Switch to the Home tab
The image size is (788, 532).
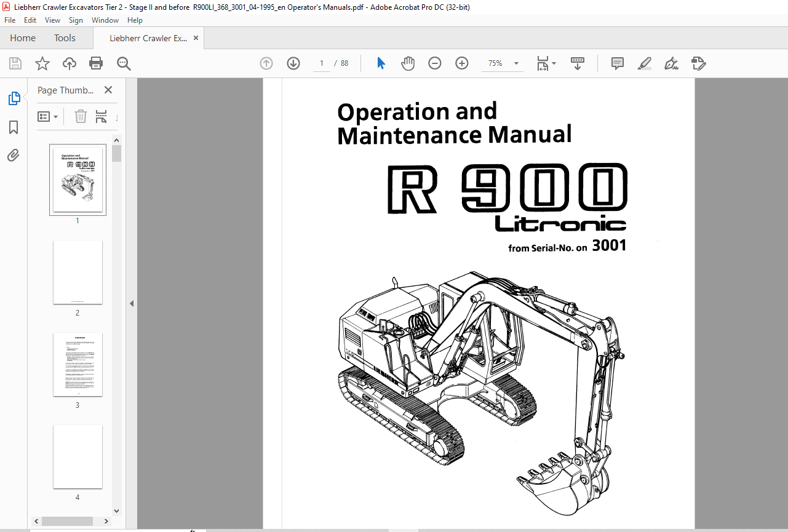click(x=23, y=38)
